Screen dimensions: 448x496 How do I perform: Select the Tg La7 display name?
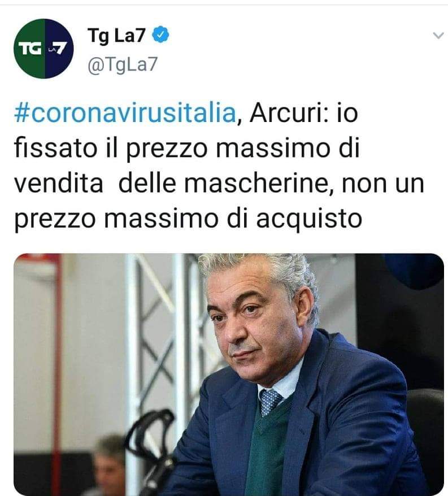click(116, 35)
